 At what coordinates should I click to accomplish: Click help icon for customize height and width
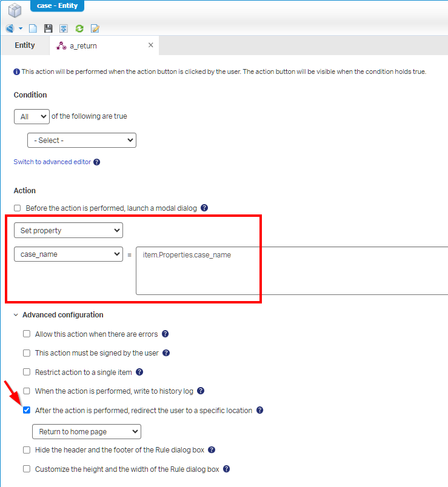[227, 469]
